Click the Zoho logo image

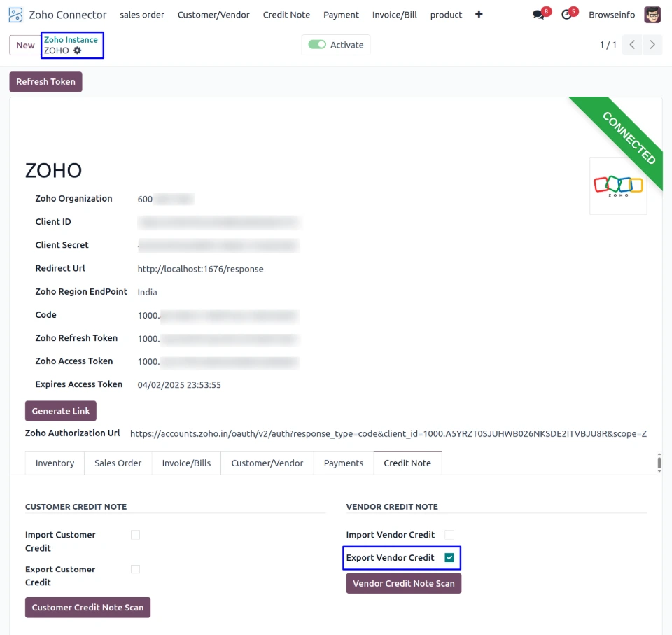pos(618,186)
